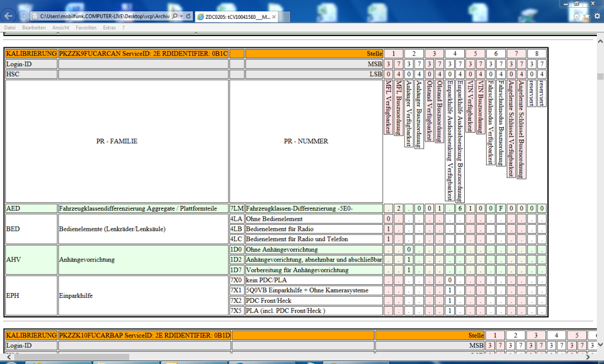Open the Favorites star icon
This screenshot has height=364, width=604.
point(587,17)
